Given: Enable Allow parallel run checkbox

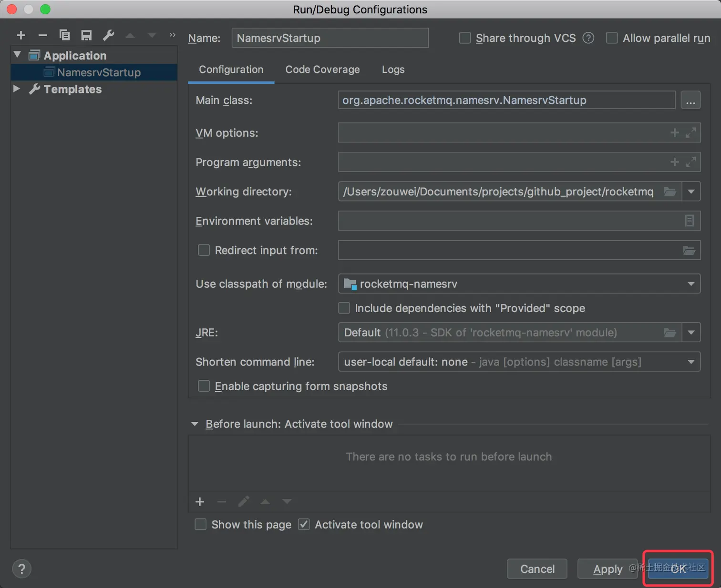Looking at the screenshot, I should coord(612,38).
